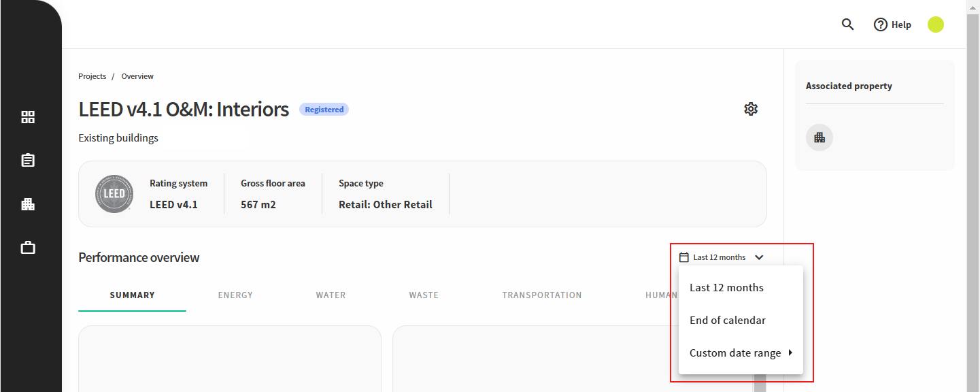Switch to the Water tab
Viewport: 980px width, 392px height.
pyautogui.click(x=331, y=295)
